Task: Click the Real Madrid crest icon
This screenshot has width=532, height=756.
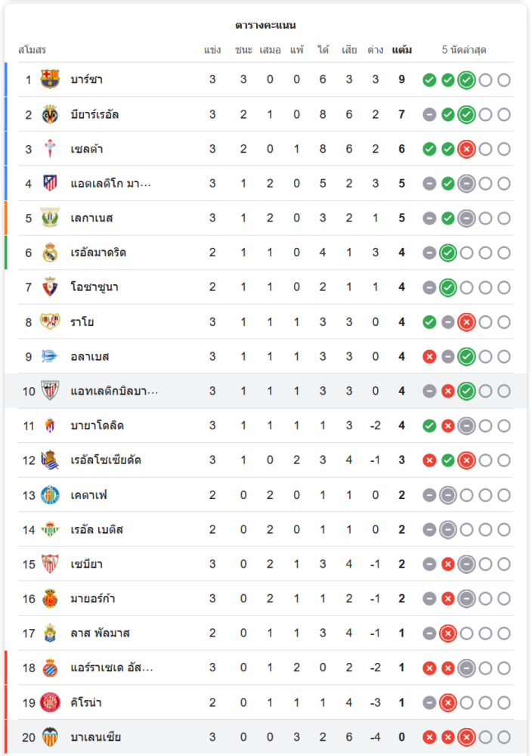Action: (x=50, y=253)
